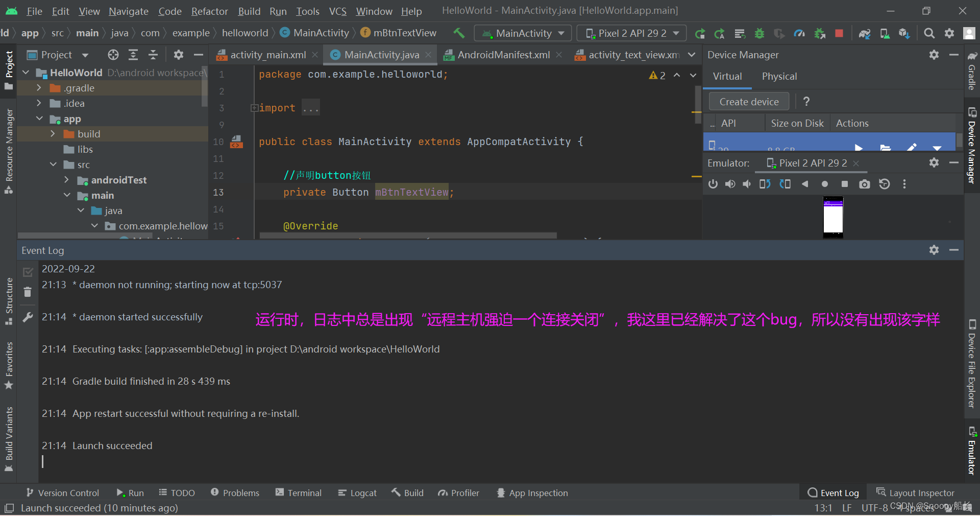The image size is (980, 516).
Task: Close the MainActivity.java tab
Action: pos(428,55)
